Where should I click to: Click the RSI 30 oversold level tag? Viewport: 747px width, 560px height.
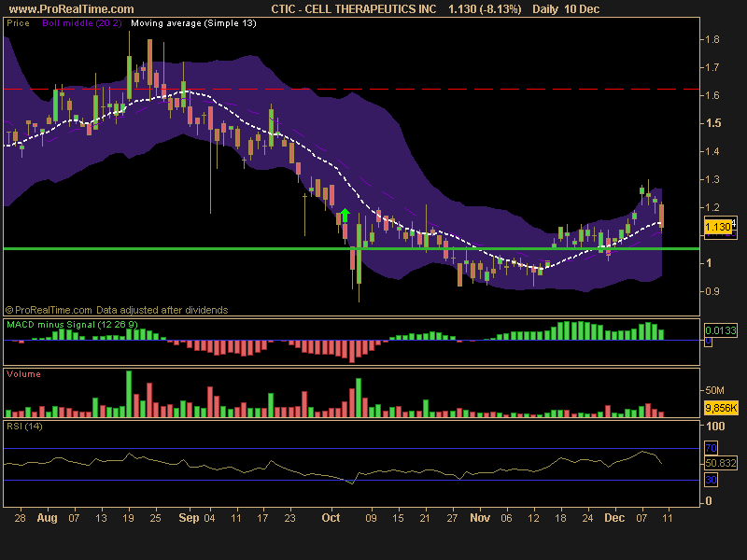711,480
